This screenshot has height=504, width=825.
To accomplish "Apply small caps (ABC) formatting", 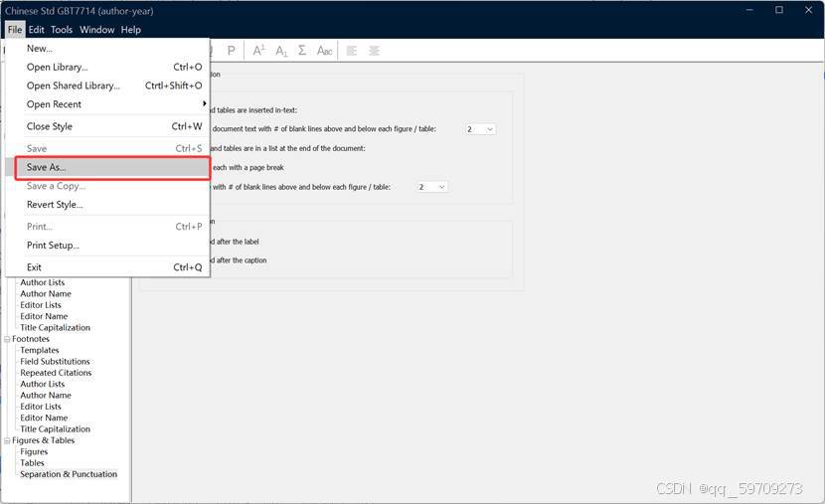I will click(x=325, y=51).
